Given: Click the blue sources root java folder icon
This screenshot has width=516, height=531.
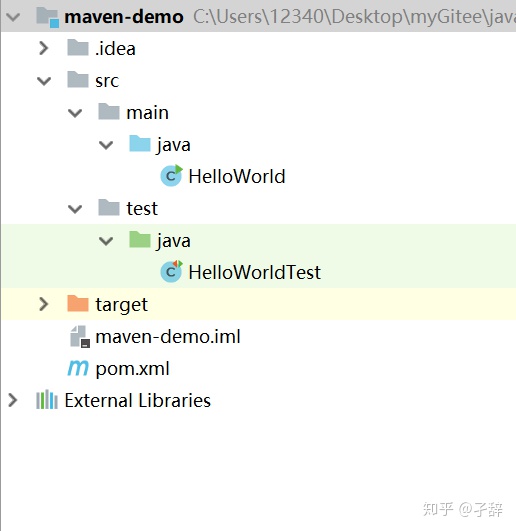Looking at the screenshot, I should tap(140, 143).
